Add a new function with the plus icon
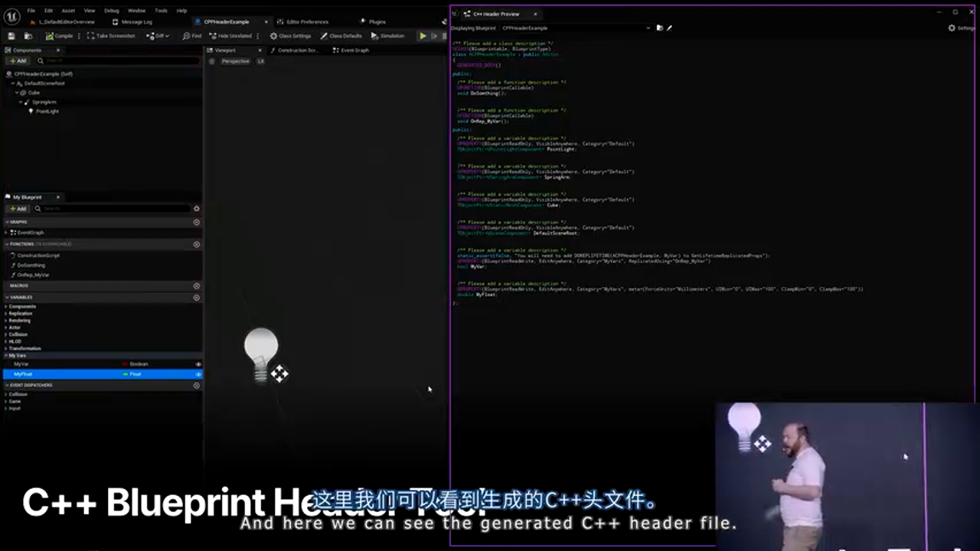This screenshot has width=980, height=551. click(x=196, y=244)
